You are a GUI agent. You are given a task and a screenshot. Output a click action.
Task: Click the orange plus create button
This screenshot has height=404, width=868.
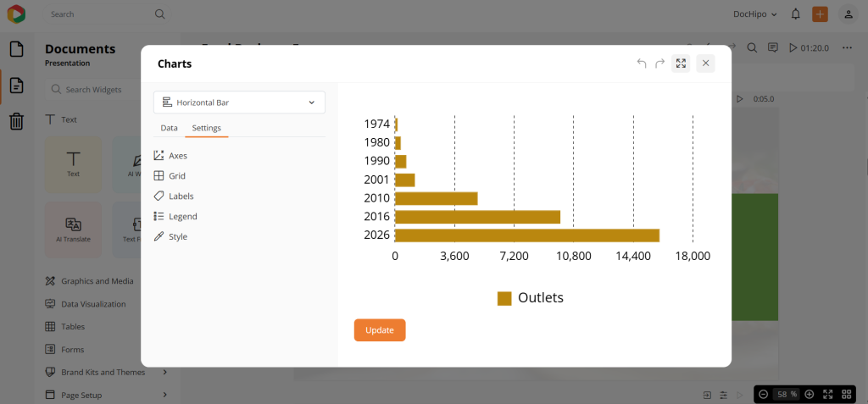pos(820,14)
